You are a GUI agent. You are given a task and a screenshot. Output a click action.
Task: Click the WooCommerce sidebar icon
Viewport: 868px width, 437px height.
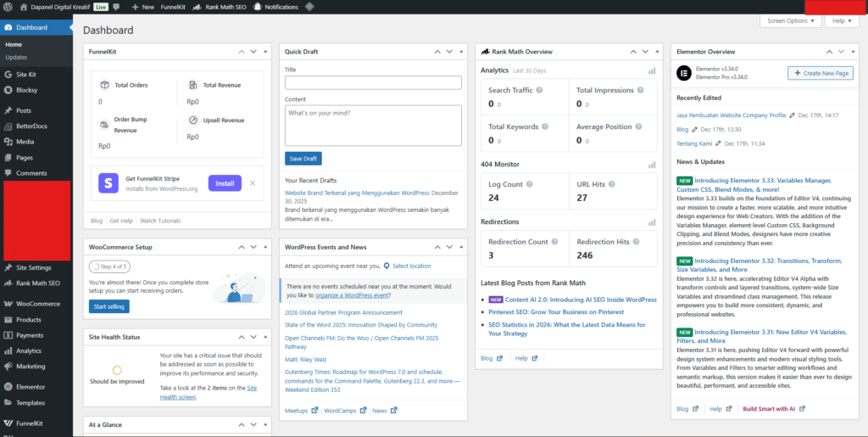coord(8,304)
